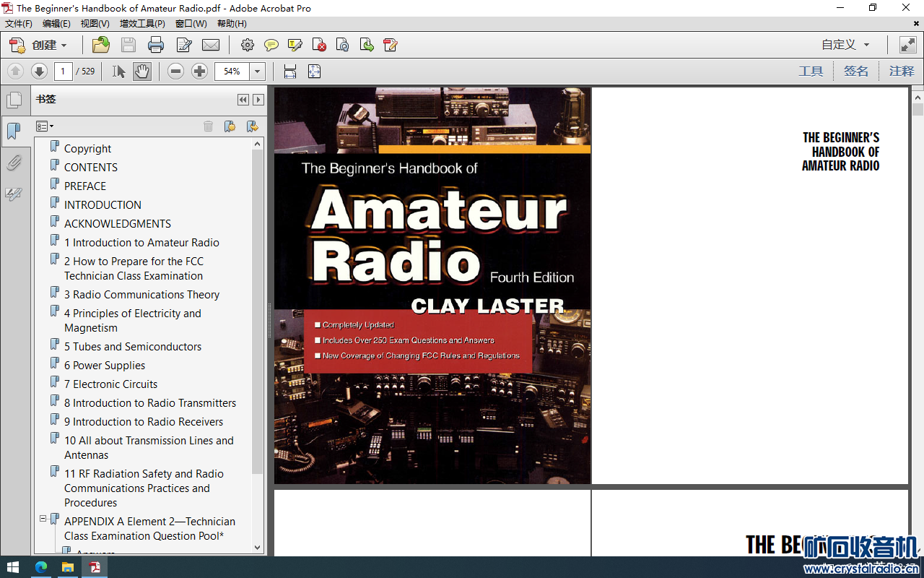Screen dimensions: 924x578
Task: Open bookmark options menu dropdown
Action: [45, 126]
